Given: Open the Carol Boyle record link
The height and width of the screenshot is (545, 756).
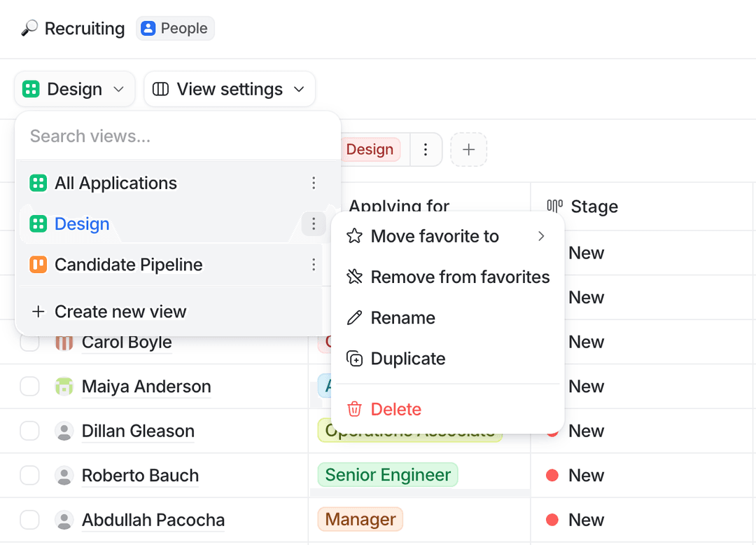Looking at the screenshot, I should (127, 342).
